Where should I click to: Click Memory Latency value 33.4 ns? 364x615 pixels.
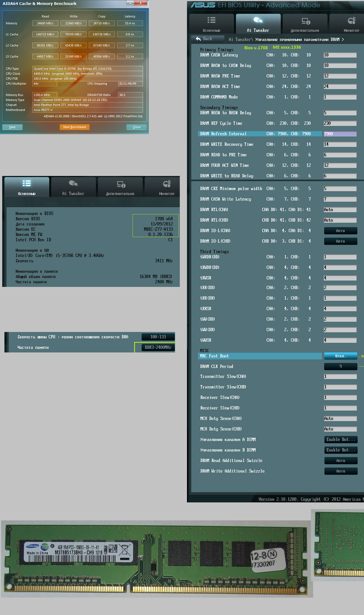[x=130, y=23]
